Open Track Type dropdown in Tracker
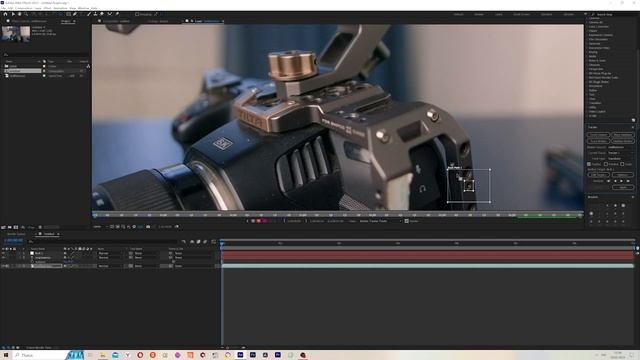This screenshot has width=640, height=360. tap(620, 158)
